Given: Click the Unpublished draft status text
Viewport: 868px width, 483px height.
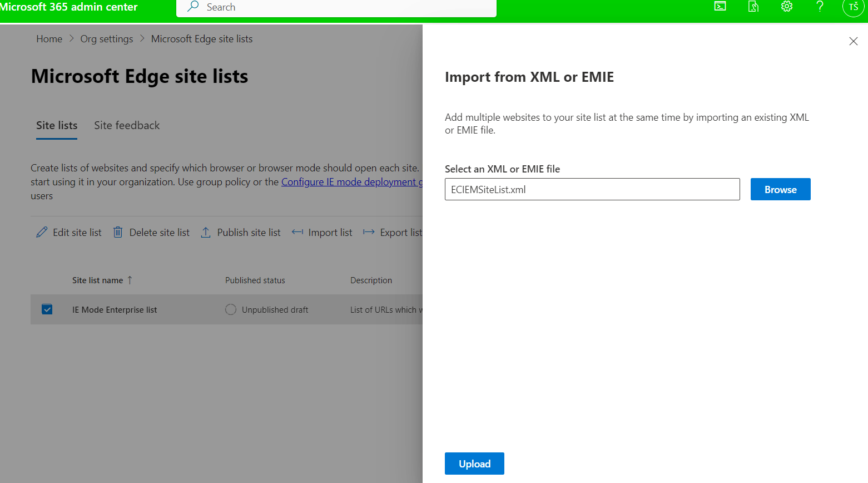Looking at the screenshot, I should [275, 310].
